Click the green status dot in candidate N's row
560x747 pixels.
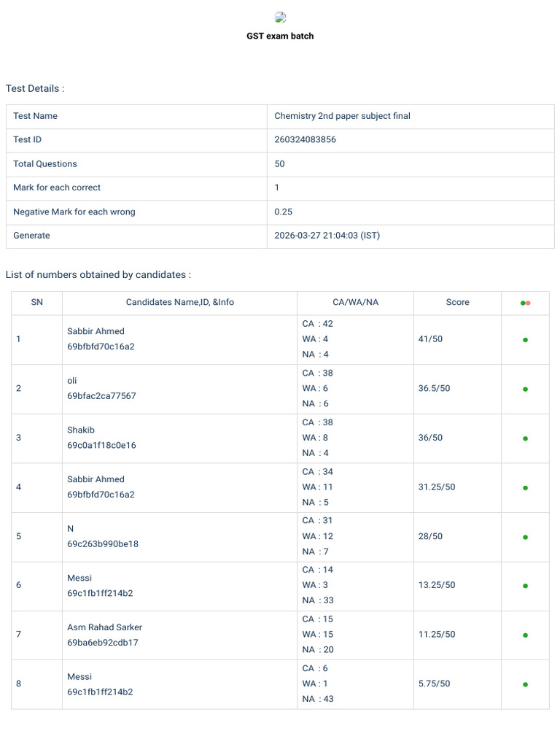(x=525, y=537)
